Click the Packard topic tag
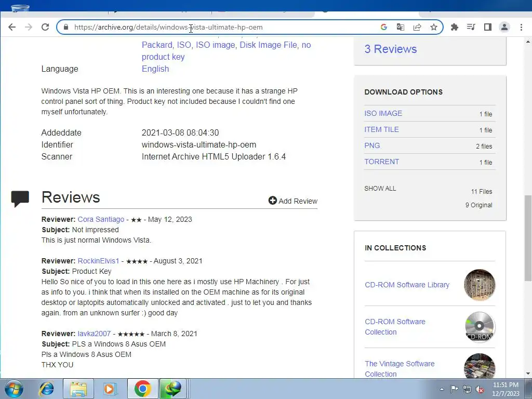Image resolution: width=532 pixels, height=399 pixels. tap(157, 45)
